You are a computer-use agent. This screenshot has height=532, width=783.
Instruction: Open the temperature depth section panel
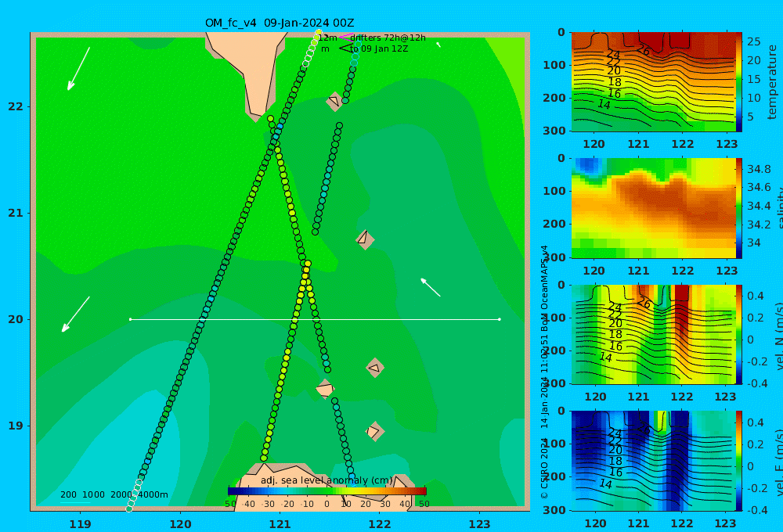(653, 82)
